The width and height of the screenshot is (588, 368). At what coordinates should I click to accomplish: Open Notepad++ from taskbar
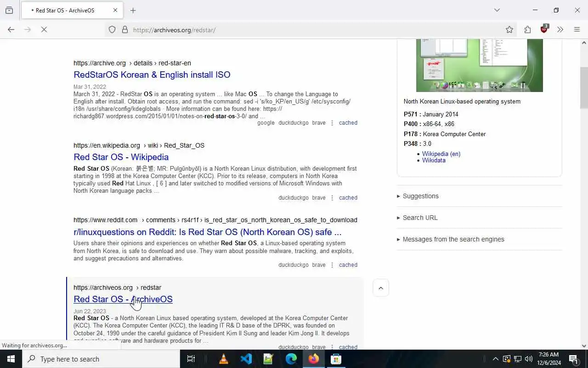pos(268,359)
